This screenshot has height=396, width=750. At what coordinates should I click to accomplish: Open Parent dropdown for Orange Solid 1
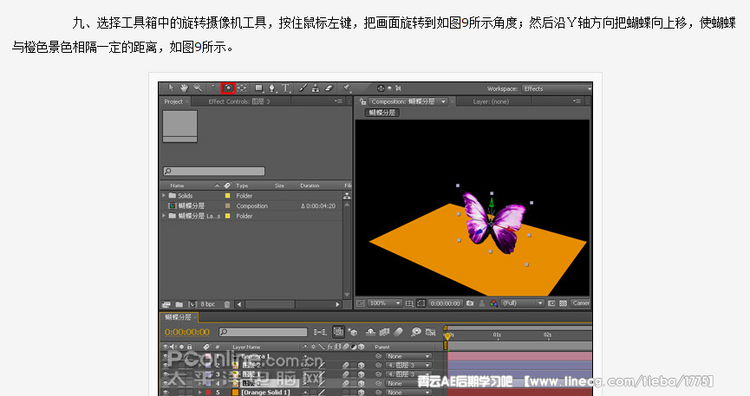pos(408,392)
